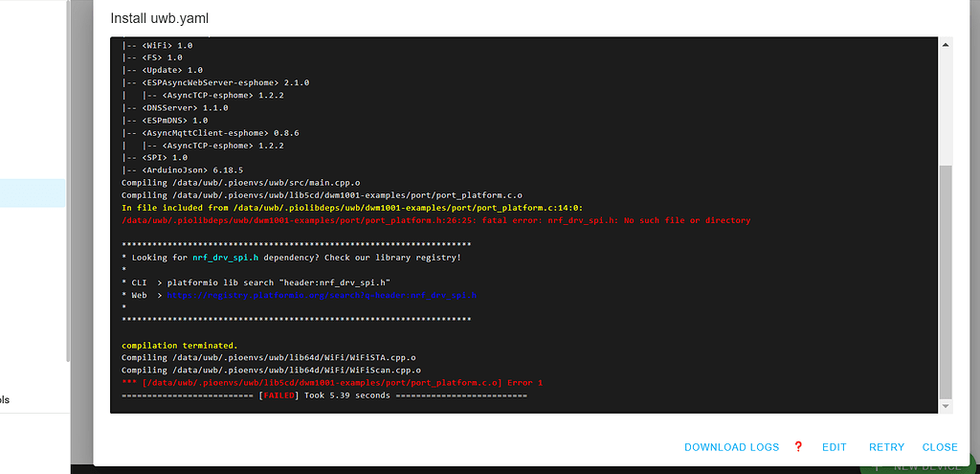Screen dimensions: 980x474
Task: Click the red FAILED status text
Action: 278,395
